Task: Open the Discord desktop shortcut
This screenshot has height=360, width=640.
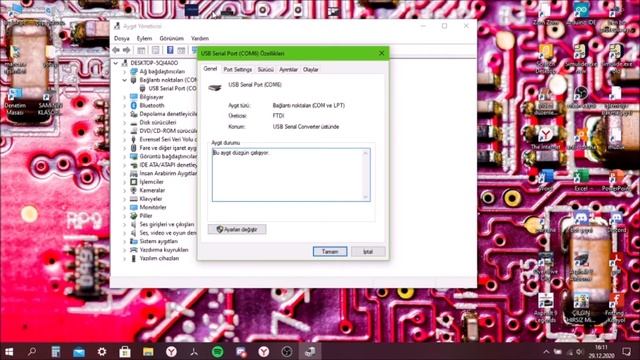Action: pos(616,222)
